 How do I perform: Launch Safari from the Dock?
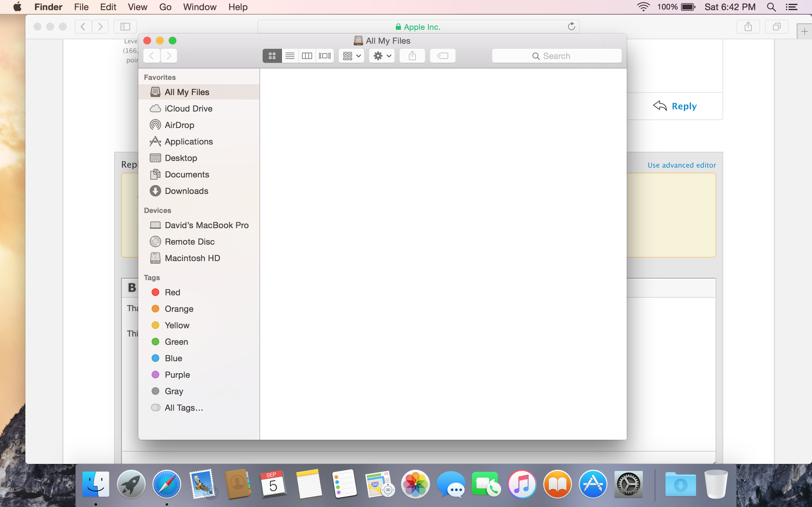[167, 484]
